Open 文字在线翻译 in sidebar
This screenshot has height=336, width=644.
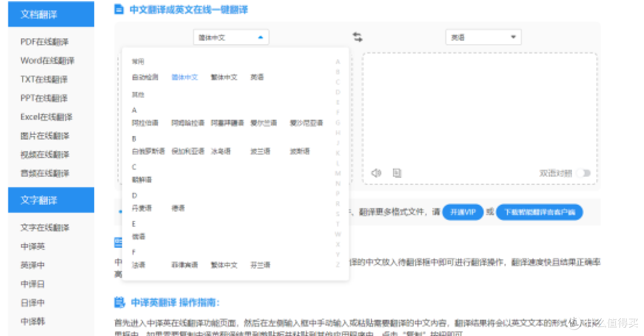coord(45,227)
